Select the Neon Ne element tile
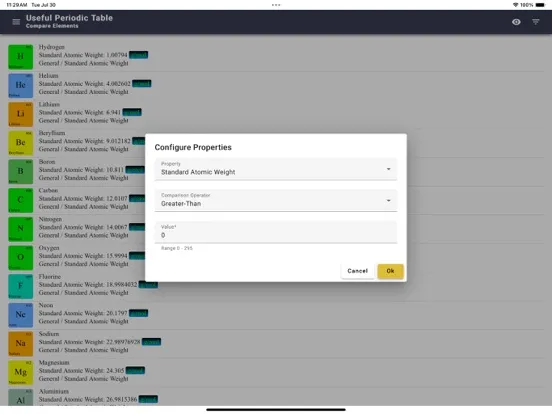This screenshot has height=414, width=552. coord(20,315)
